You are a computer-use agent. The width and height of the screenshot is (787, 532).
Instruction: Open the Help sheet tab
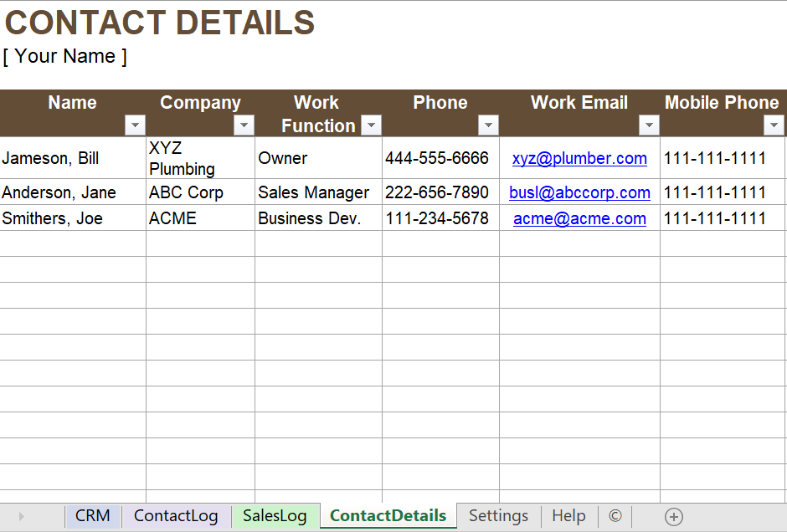click(568, 516)
